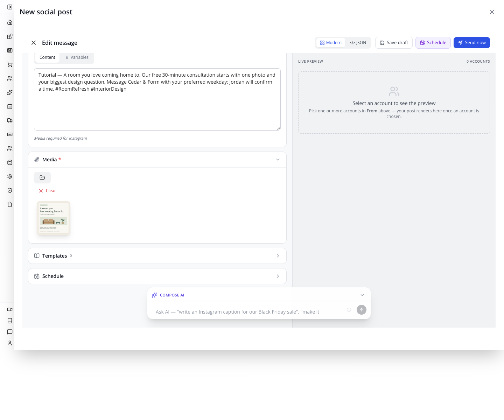Focus the Ask AI prompt input
This screenshot has height=420, width=504.
point(248,312)
